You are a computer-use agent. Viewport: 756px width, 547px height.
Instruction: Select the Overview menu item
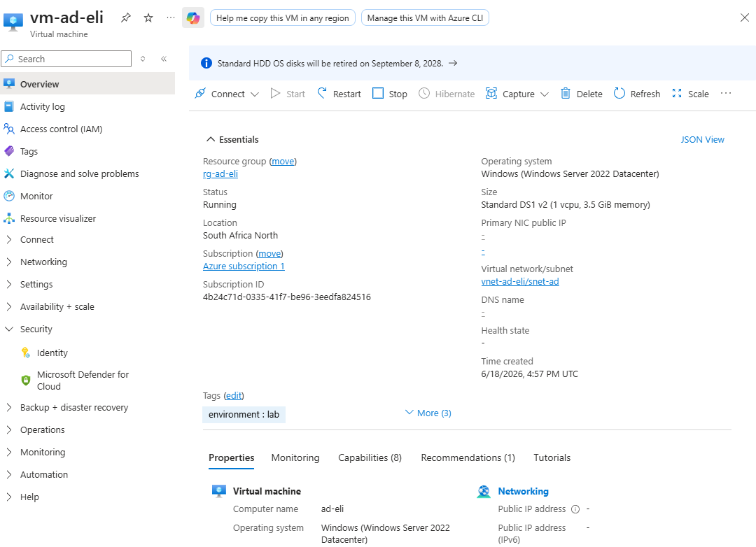(x=87, y=84)
